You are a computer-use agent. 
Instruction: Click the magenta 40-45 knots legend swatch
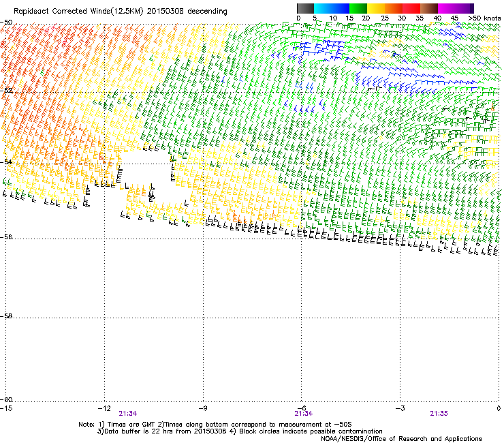[x=447, y=8]
